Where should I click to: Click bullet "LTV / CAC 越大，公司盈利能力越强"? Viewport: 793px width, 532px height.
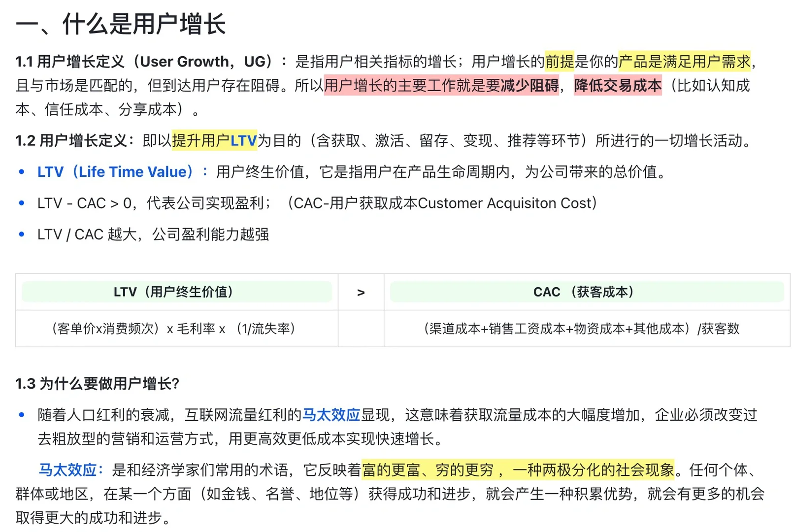coord(153,234)
